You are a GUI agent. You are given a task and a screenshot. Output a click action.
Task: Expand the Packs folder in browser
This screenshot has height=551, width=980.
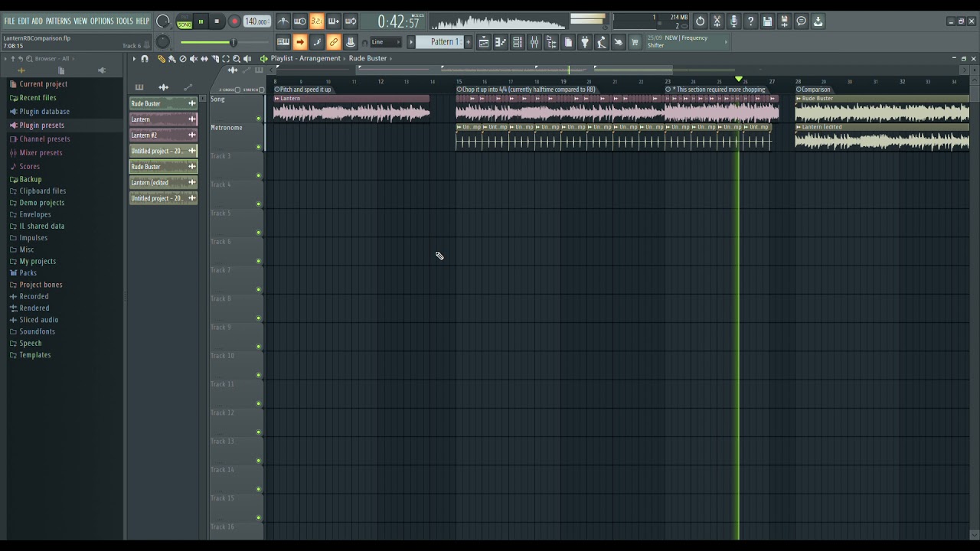28,273
